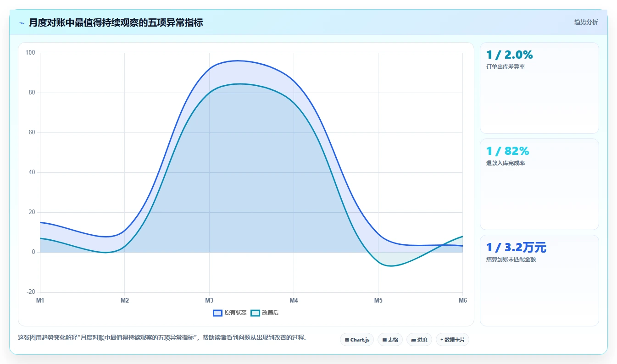617x364 pixels.
Task: Click the 1 / 82% value
Action: tap(508, 151)
